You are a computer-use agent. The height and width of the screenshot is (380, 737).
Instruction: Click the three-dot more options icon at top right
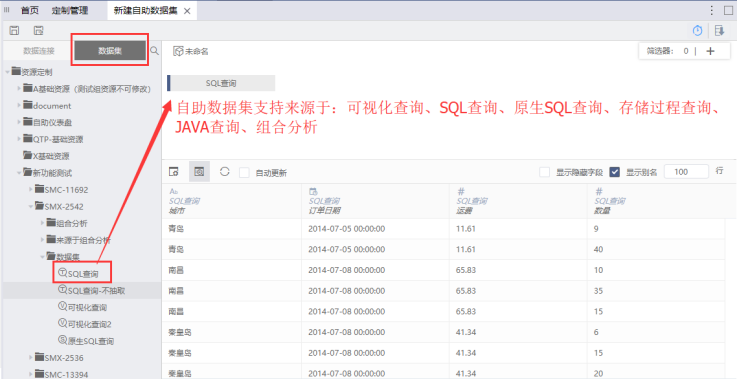pos(712,10)
